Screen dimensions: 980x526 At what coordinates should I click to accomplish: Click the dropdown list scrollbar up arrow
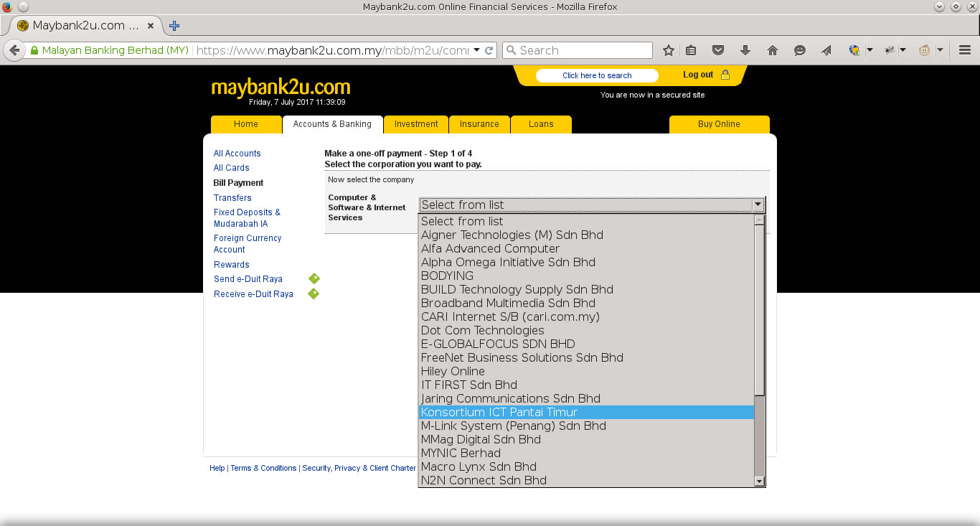coord(760,220)
